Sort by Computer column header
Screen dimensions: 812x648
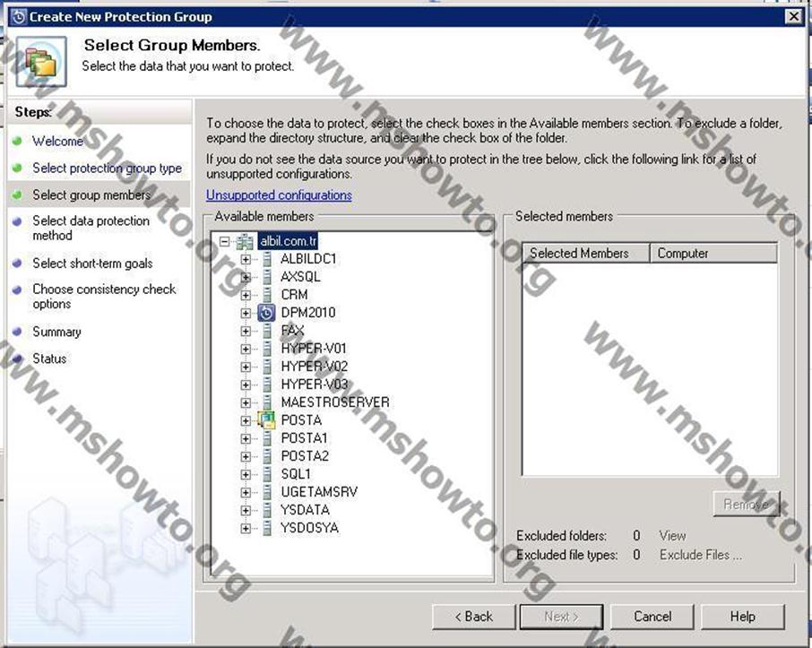pos(713,254)
